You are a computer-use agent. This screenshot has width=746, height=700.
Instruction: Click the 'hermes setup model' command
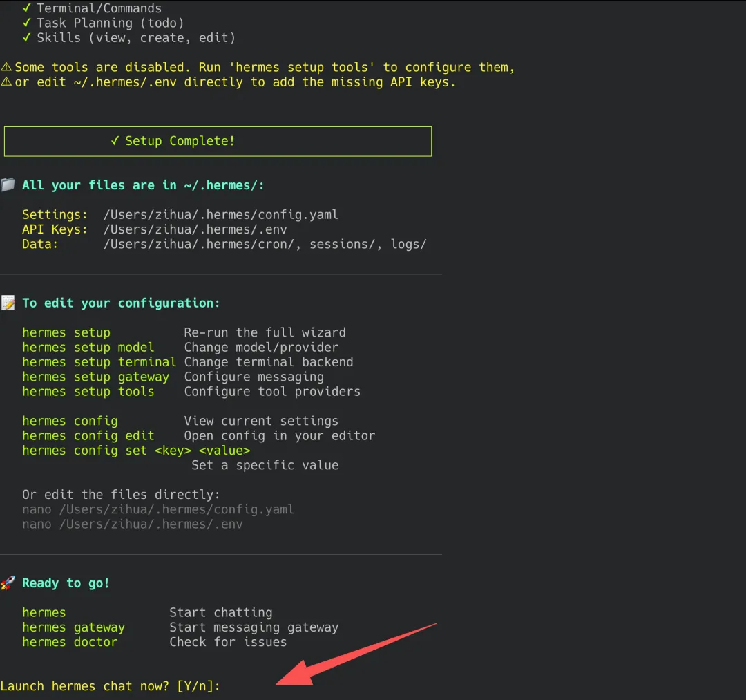88,348
